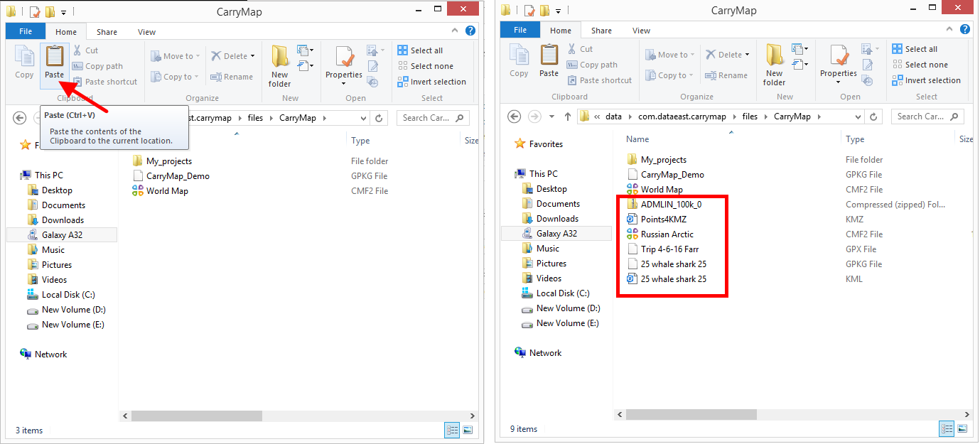980x444 pixels.
Task: Click the Properties icon in the left window
Action: 344,64
